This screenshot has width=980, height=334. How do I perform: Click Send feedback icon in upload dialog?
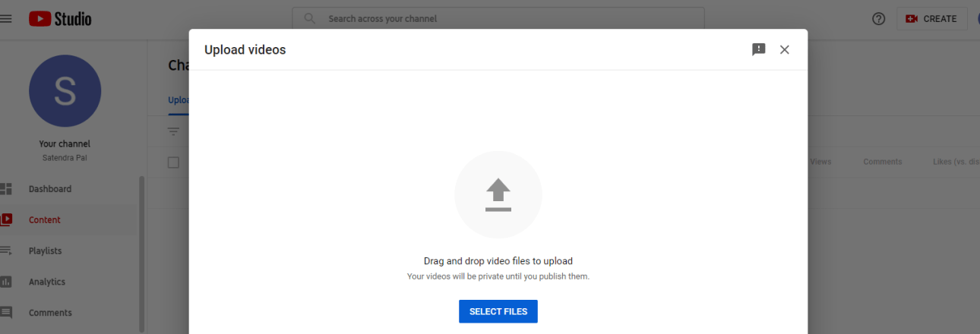pyautogui.click(x=758, y=49)
